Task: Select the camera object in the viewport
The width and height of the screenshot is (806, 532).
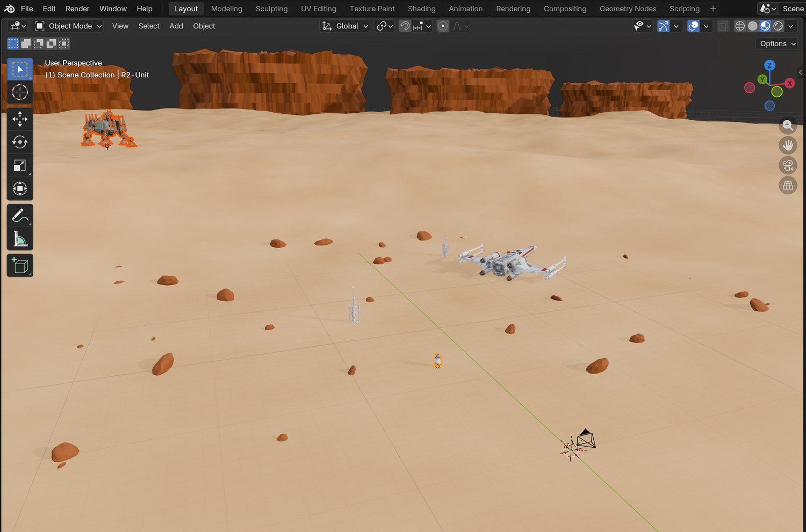Action: (586, 439)
